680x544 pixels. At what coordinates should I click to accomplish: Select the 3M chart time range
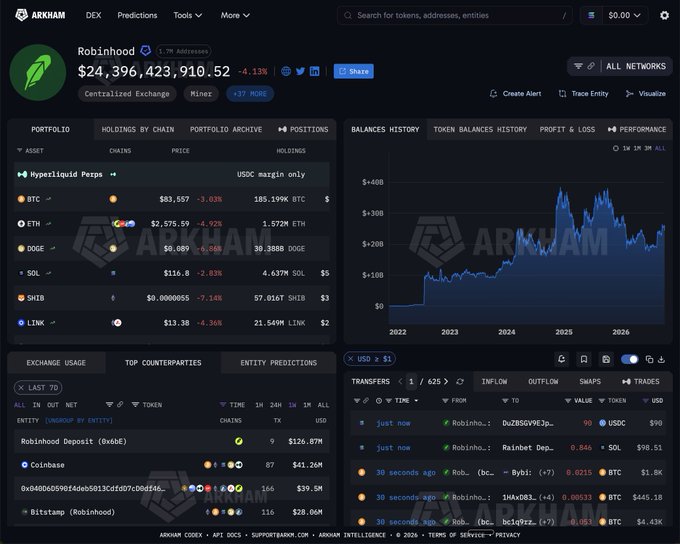(x=647, y=148)
